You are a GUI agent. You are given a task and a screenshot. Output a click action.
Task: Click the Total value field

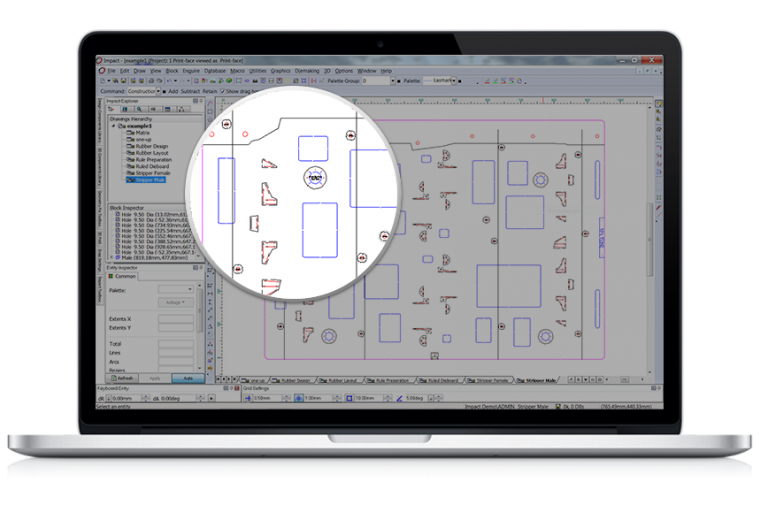[x=176, y=344]
